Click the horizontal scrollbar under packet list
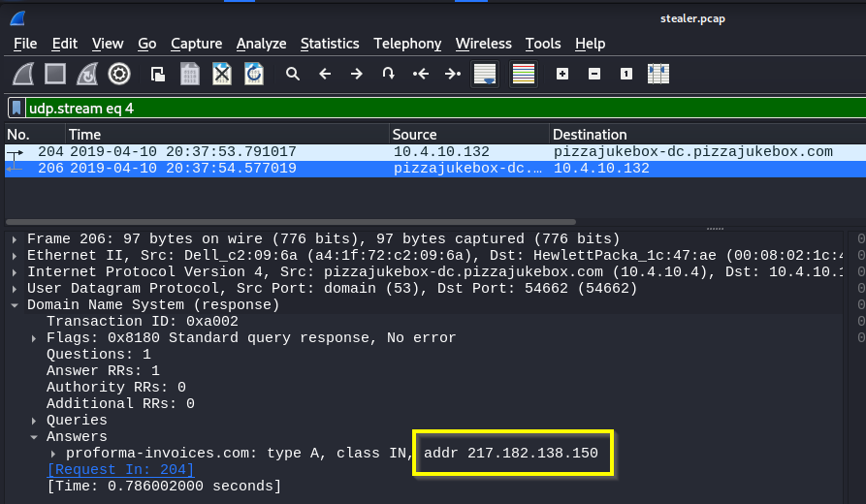 [291, 222]
